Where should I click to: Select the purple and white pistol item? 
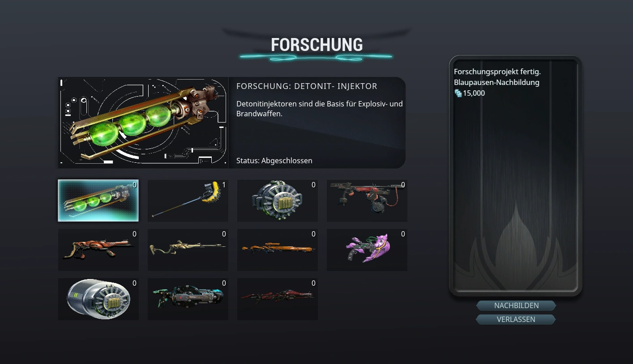[x=367, y=250]
